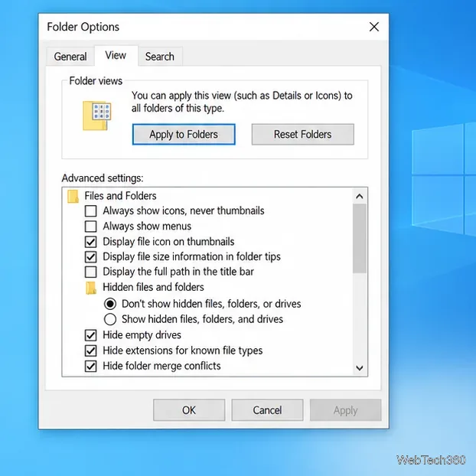Close the Folder Options dialog
476x476 pixels.
374,27
